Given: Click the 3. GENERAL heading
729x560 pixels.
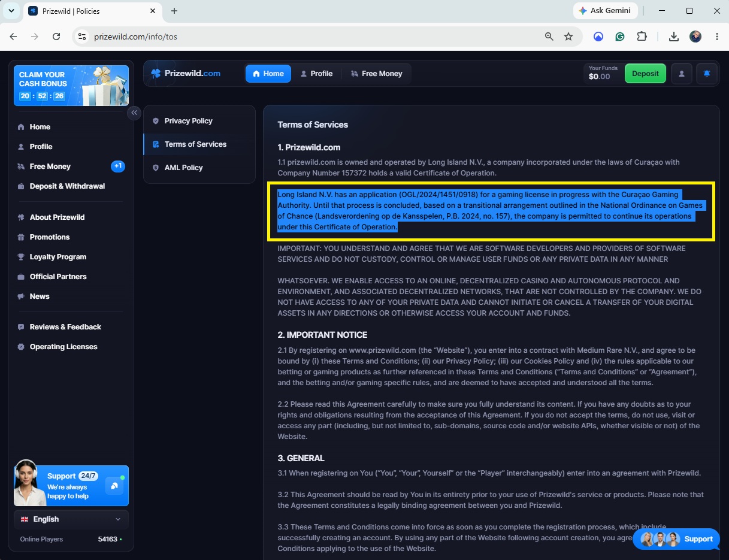Looking at the screenshot, I should [x=301, y=458].
